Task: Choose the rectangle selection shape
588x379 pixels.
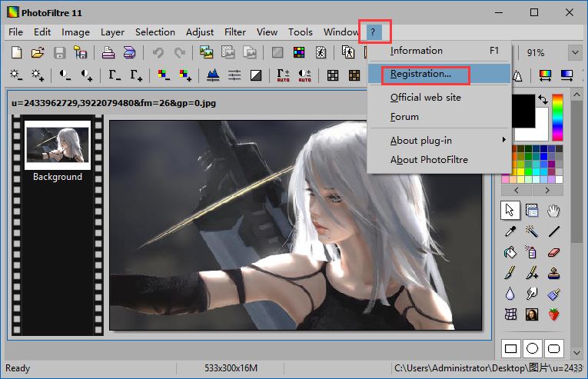Action: click(x=510, y=348)
